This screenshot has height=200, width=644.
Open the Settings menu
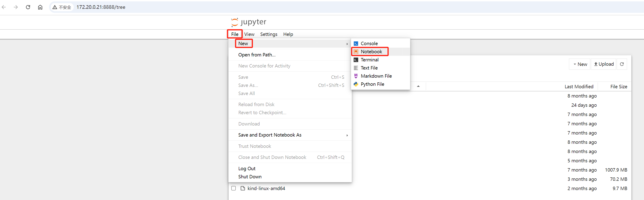click(x=269, y=34)
